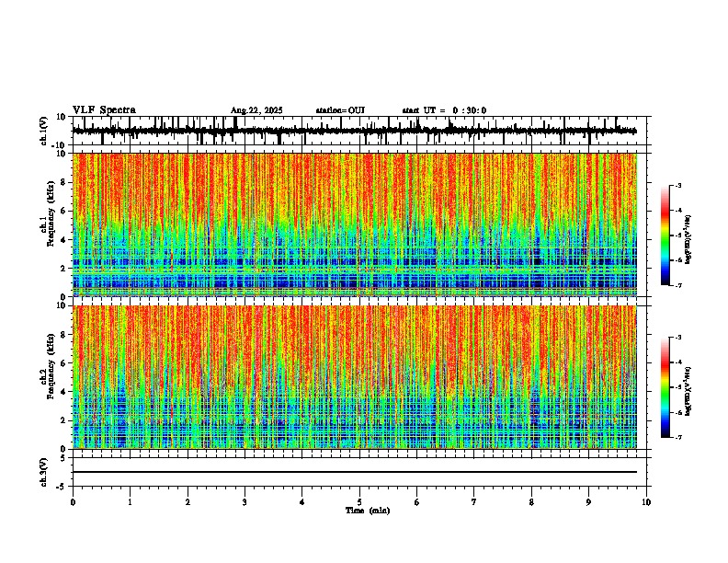Click the "8" kHz tick of ch.1 spectrogram
728x563 pixels.
click(x=65, y=182)
